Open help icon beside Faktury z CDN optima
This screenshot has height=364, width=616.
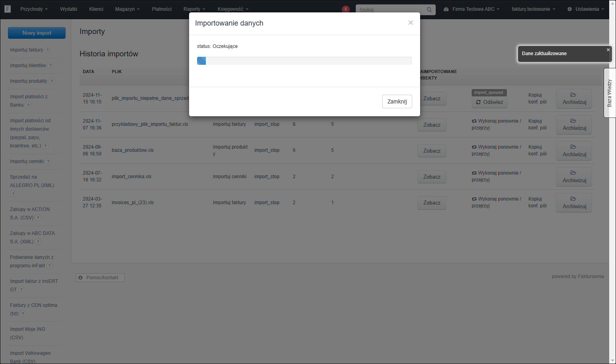click(x=23, y=314)
